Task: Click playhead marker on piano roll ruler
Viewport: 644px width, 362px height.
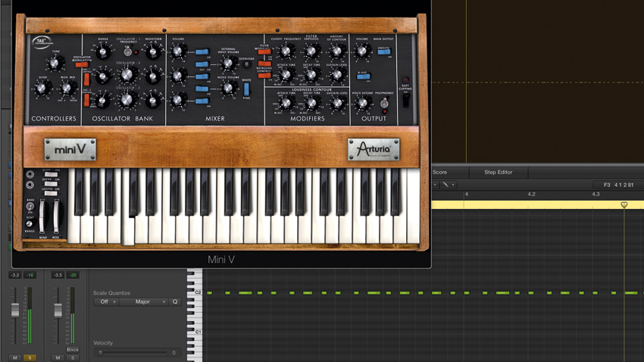Action: coord(624,204)
